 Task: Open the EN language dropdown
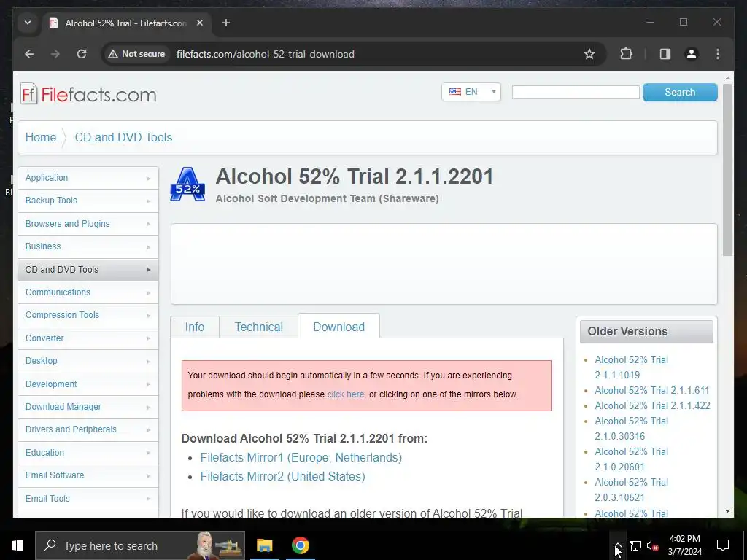coord(471,92)
